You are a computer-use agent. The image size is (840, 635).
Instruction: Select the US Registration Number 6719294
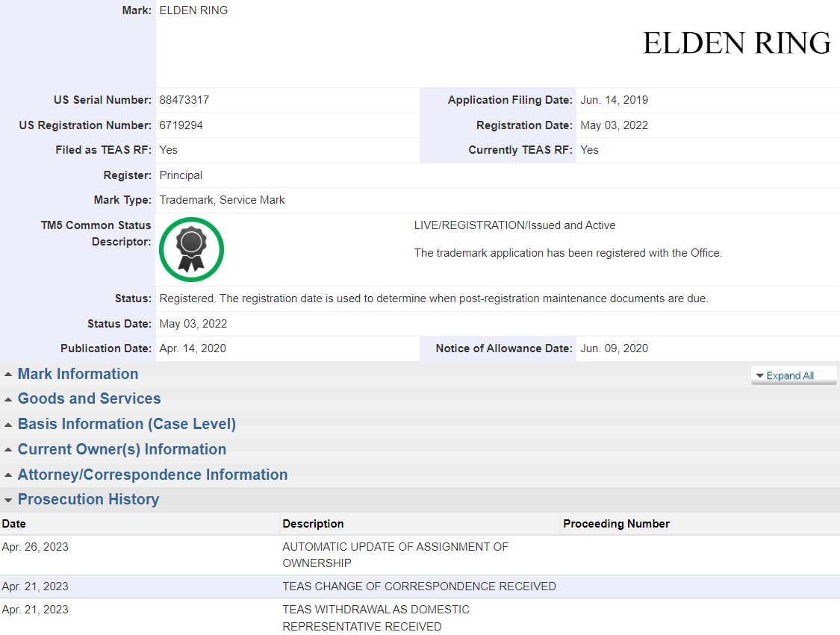tap(181, 125)
